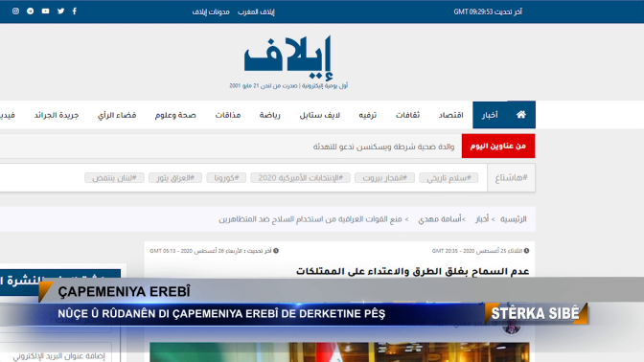Viewport: 644px width, 362px height.
Task: Click the من عناوين اليوم button
Action: tap(498, 146)
